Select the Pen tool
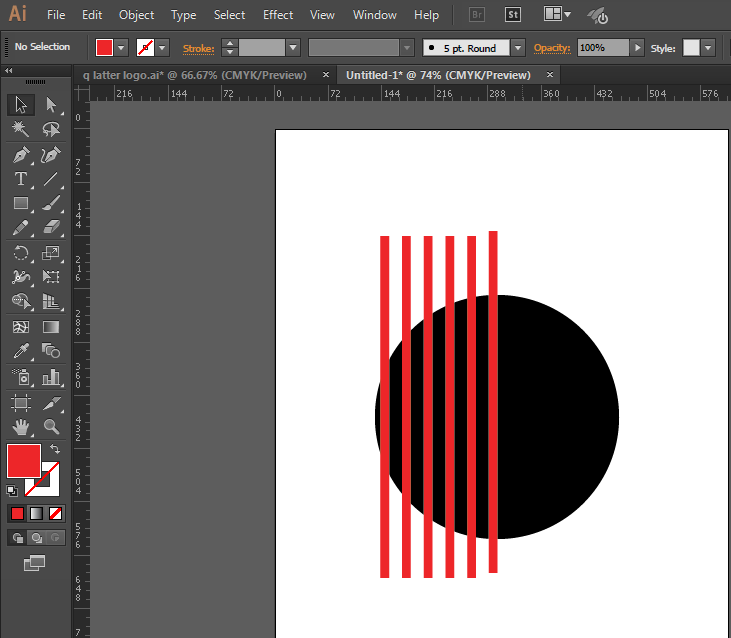 point(20,155)
